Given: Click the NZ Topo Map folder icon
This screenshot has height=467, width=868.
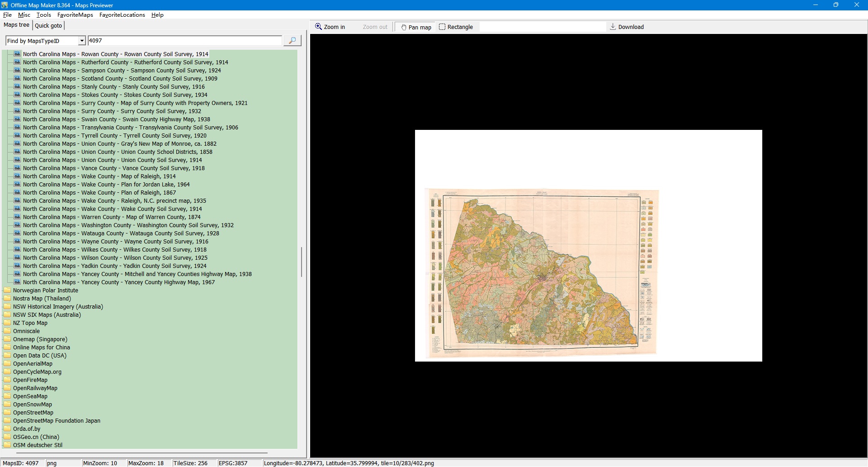Looking at the screenshot, I should tap(7, 323).
